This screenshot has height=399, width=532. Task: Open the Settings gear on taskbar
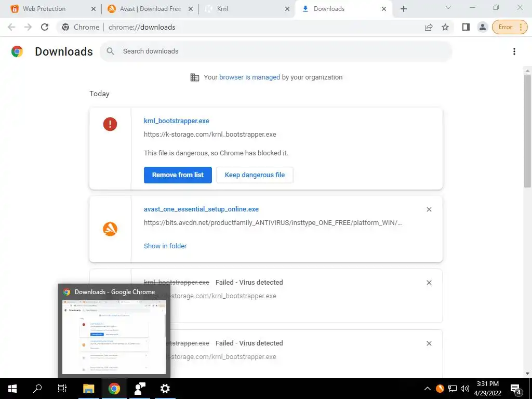(165, 389)
